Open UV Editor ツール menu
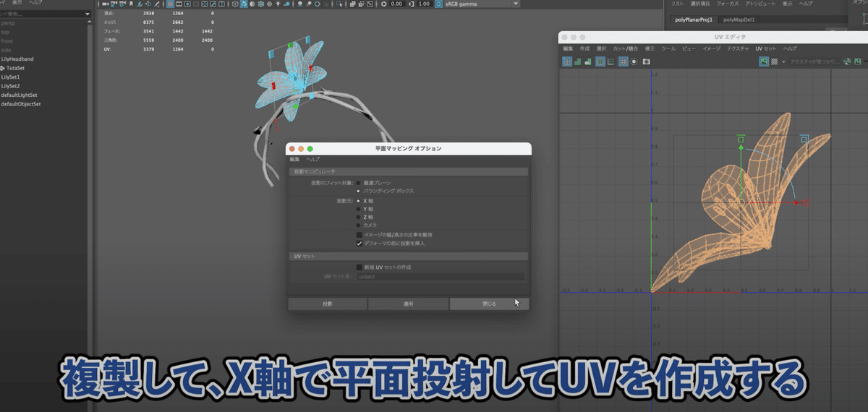The width and height of the screenshot is (868, 412). [x=668, y=48]
